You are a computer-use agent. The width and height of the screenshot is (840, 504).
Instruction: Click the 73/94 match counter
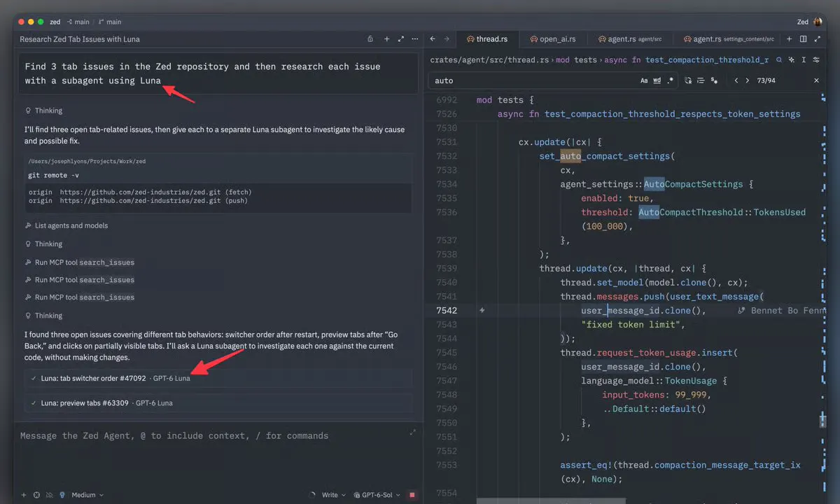[766, 80]
